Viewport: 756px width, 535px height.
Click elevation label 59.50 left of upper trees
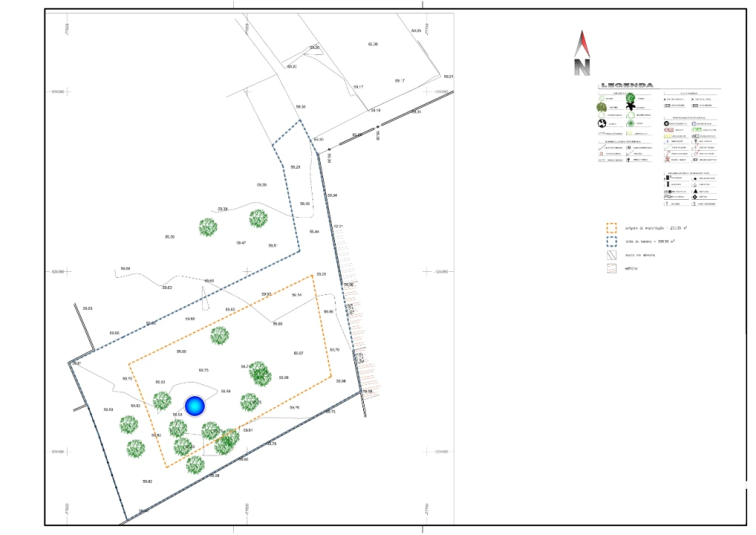click(x=169, y=237)
